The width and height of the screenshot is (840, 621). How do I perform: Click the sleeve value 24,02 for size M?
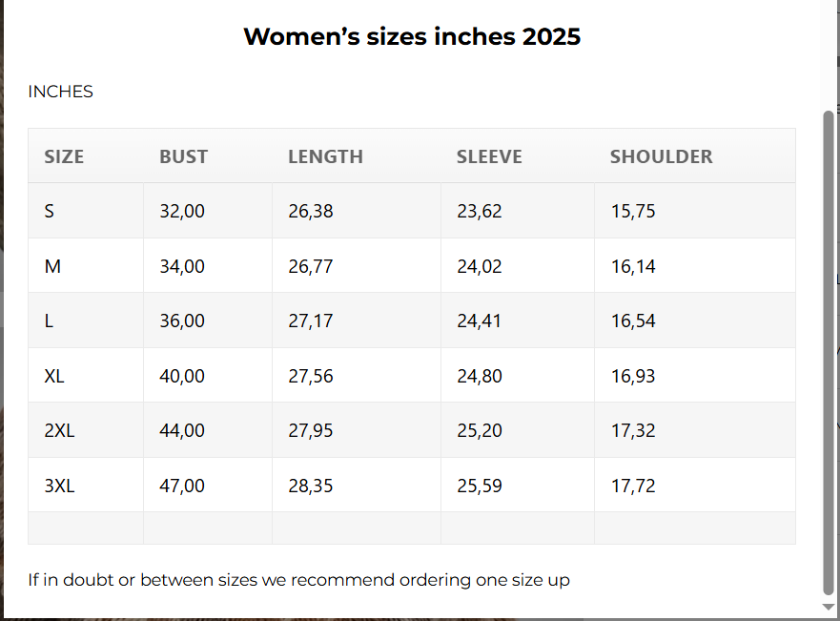[480, 266]
